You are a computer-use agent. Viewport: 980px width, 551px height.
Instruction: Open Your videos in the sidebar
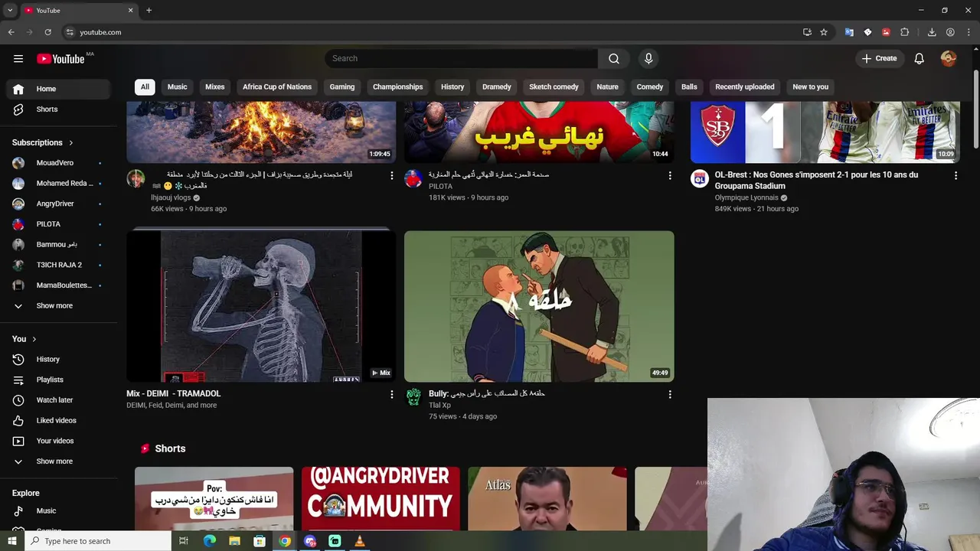pyautogui.click(x=58, y=441)
